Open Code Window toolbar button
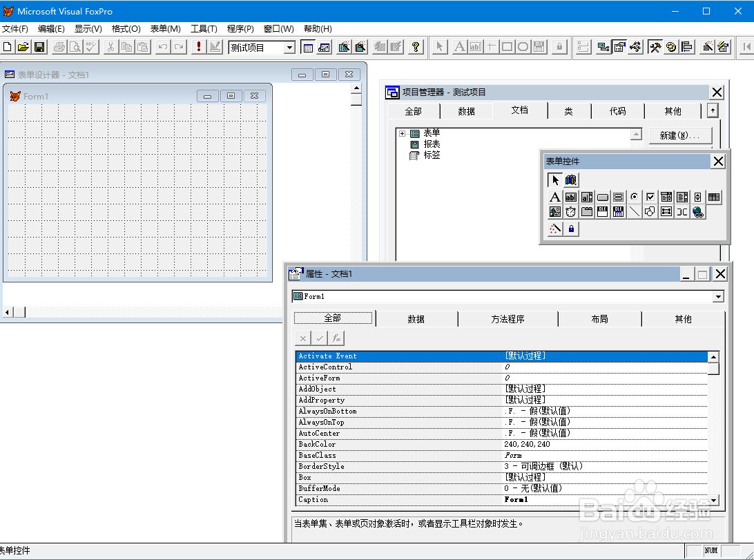This screenshot has height=560, width=754. (636, 47)
